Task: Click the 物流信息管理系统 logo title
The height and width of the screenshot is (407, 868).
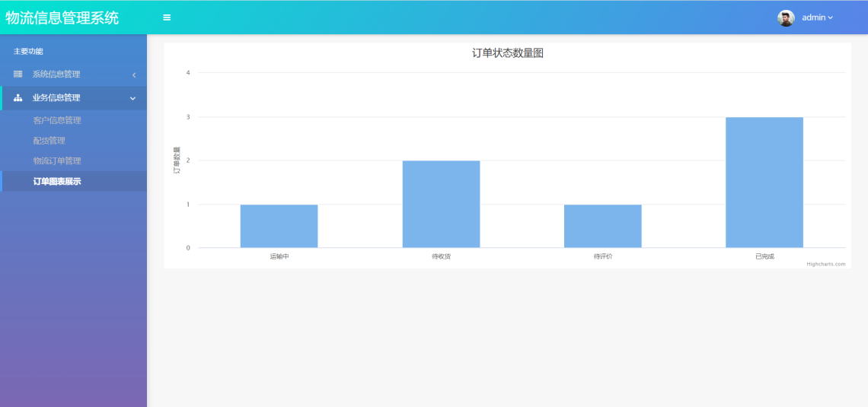Action: click(62, 17)
